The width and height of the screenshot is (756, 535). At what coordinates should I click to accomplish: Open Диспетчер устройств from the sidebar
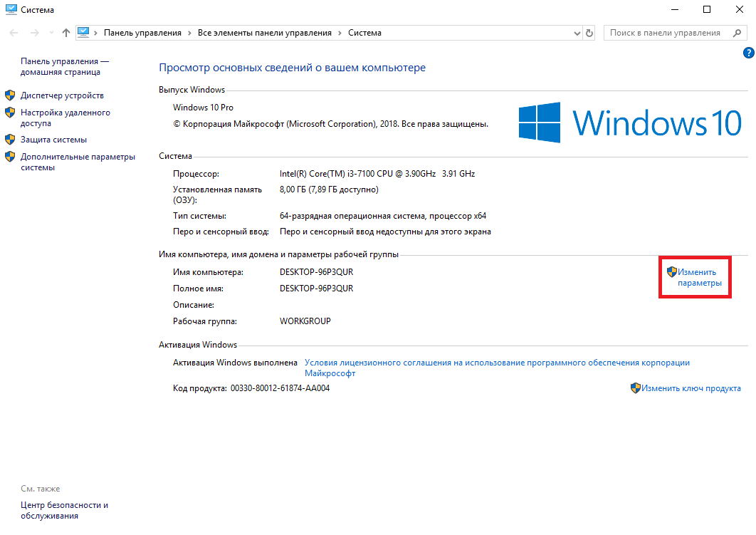click(62, 95)
